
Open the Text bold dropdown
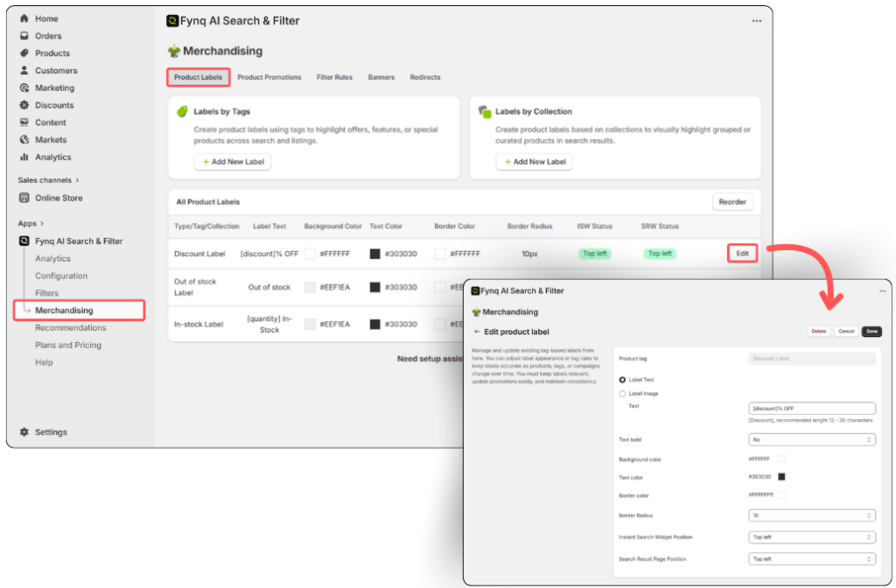[x=812, y=439]
